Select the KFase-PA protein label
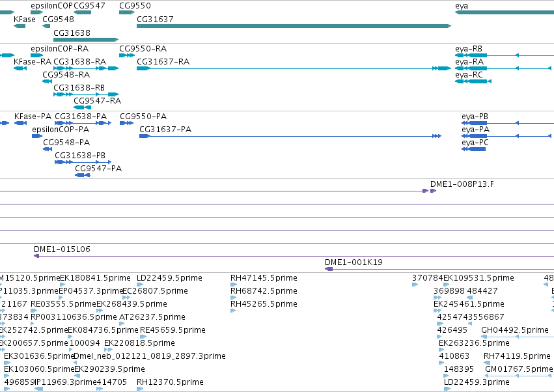Screen dimensions: 554x392 click(33, 117)
